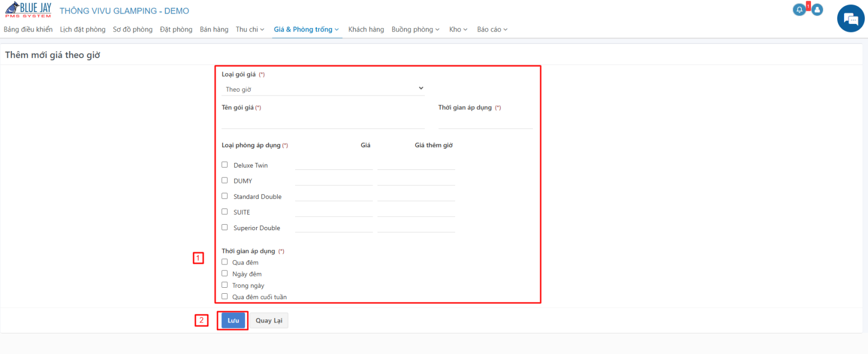The image size is (868, 354).
Task: Expand the Thu chi menu
Action: point(250,29)
